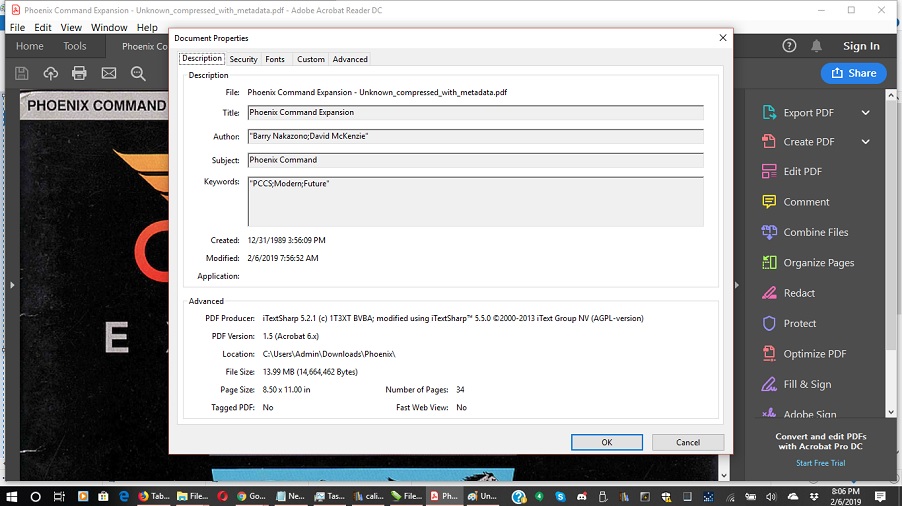Open the Adobe Sign tool
The height and width of the screenshot is (506, 902).
point(799,413)
